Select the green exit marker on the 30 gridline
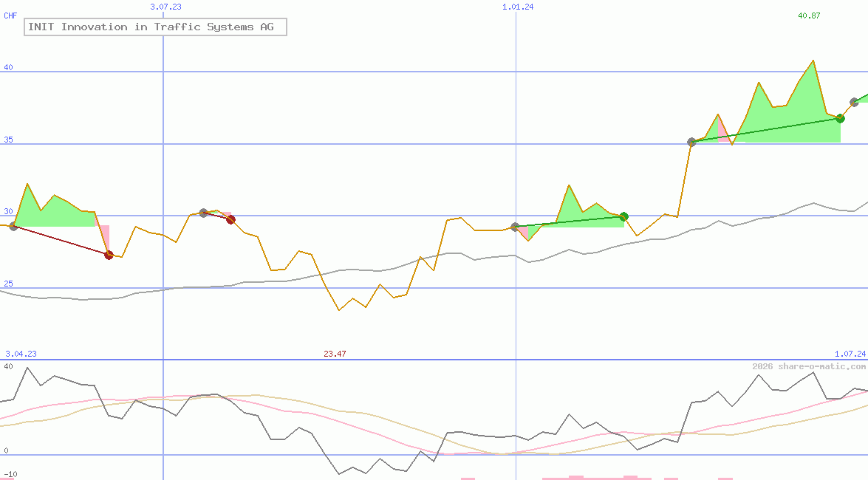The image size is (868, 480). click(623, 216)
